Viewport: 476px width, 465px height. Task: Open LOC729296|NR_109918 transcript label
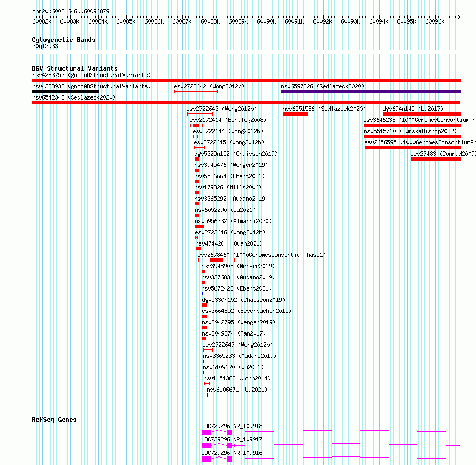(232, 426)
